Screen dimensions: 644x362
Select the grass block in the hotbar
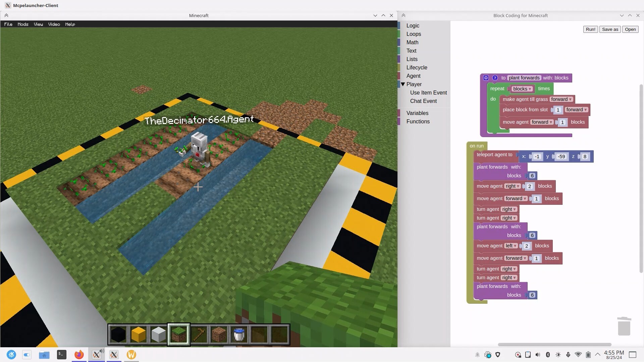pos(178,334)
